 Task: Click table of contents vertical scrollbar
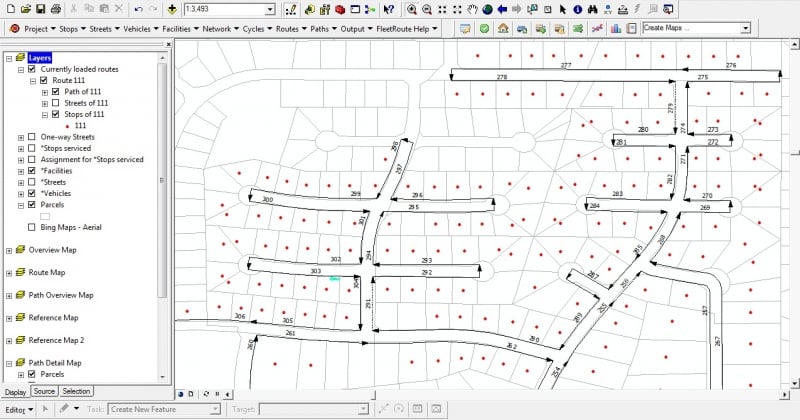coord(162,180)
